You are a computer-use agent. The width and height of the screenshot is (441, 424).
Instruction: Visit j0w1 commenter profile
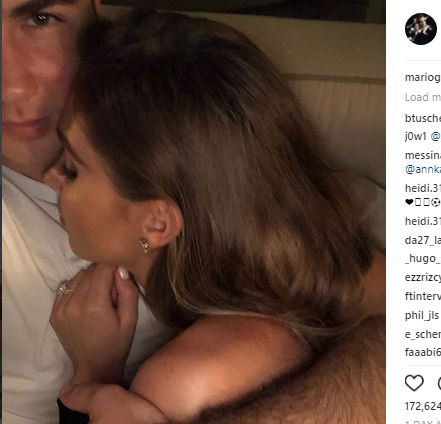coord(416,136)
